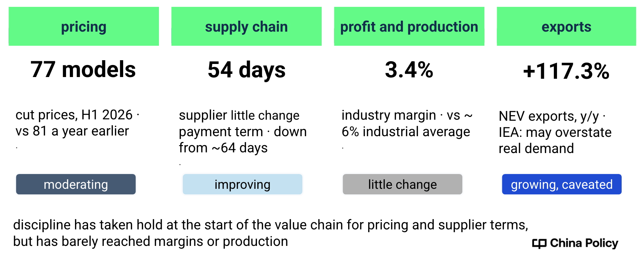Click the 3.4% margin figure
Viewport: 644px width, 260px height.
pyautogui.click(x=409, y=69)
